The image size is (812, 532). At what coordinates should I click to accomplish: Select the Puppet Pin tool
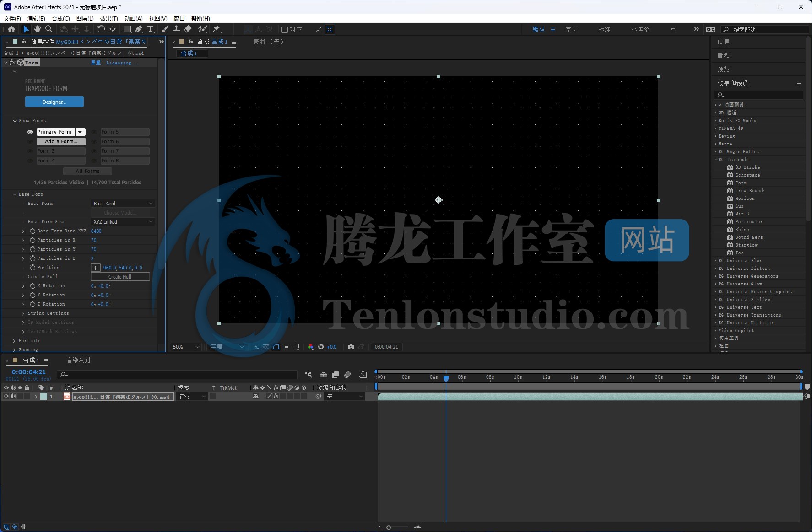[217, 29]
